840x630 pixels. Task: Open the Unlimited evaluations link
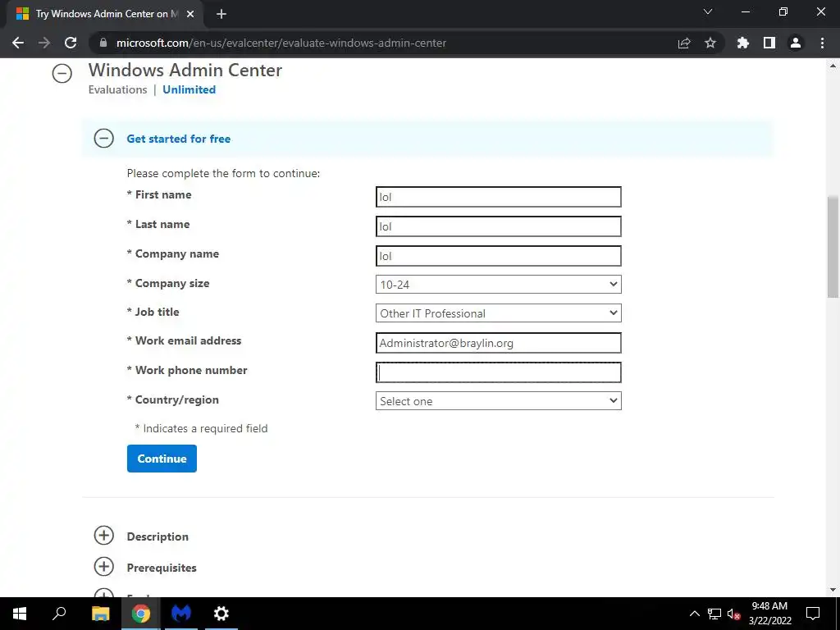[189, 89]
